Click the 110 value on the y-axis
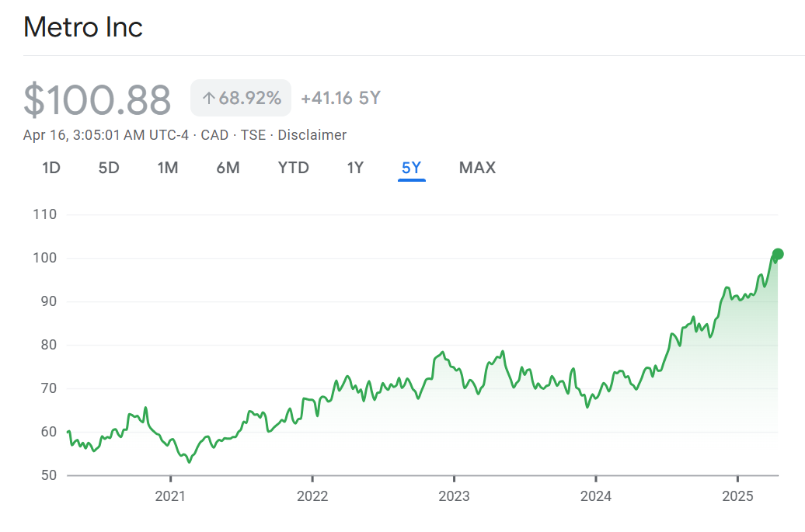 45,214
